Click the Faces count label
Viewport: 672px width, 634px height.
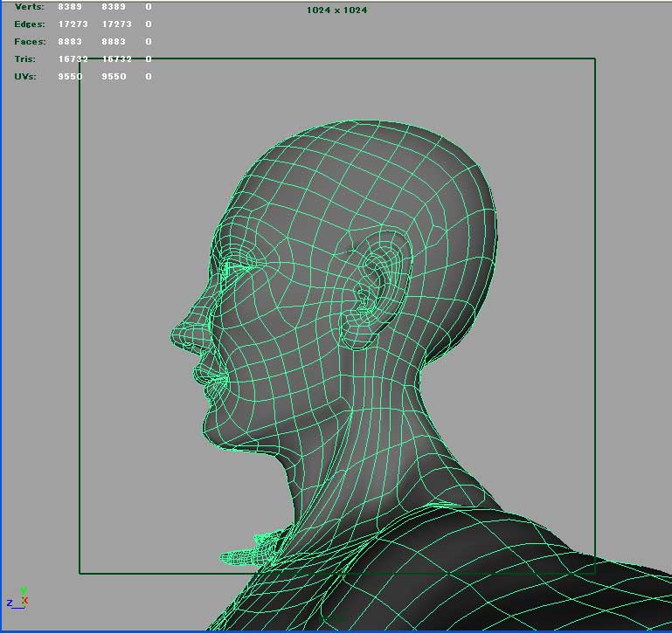tap(30, 42)
